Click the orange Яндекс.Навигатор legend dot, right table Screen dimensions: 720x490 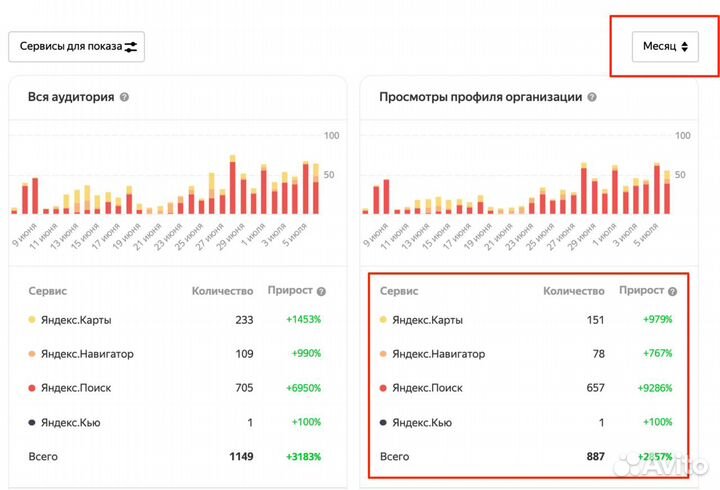(383, 354)
